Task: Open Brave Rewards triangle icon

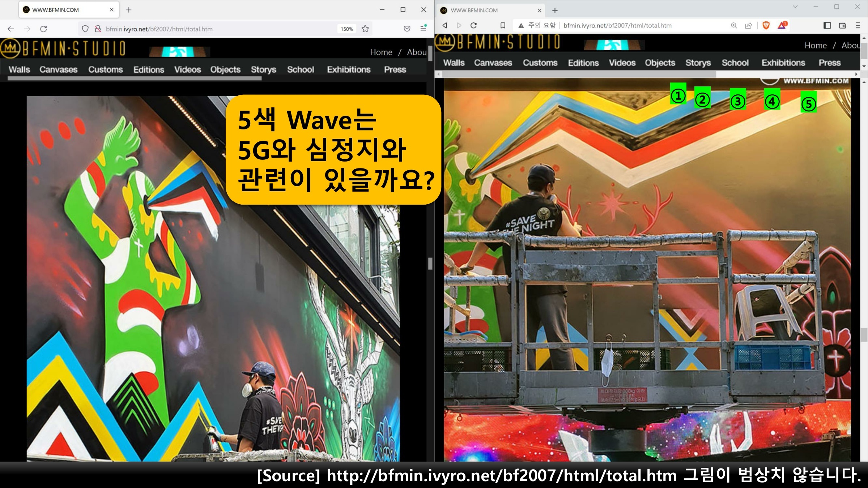Action: [782, 25]
